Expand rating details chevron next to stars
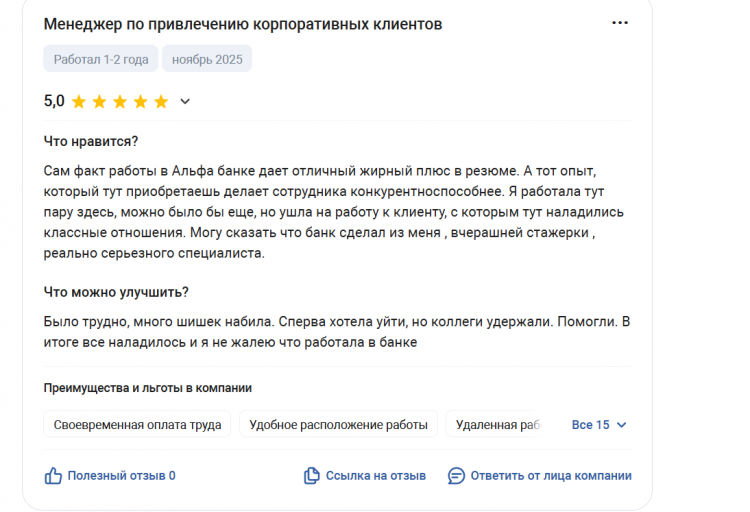Screen dimensions: 750x512 [185, 101]
